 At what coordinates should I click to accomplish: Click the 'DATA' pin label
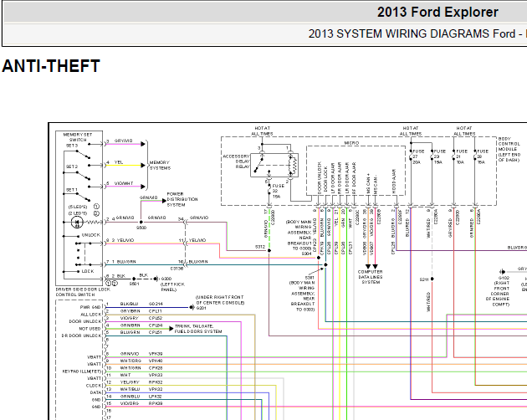click(95, 392)
